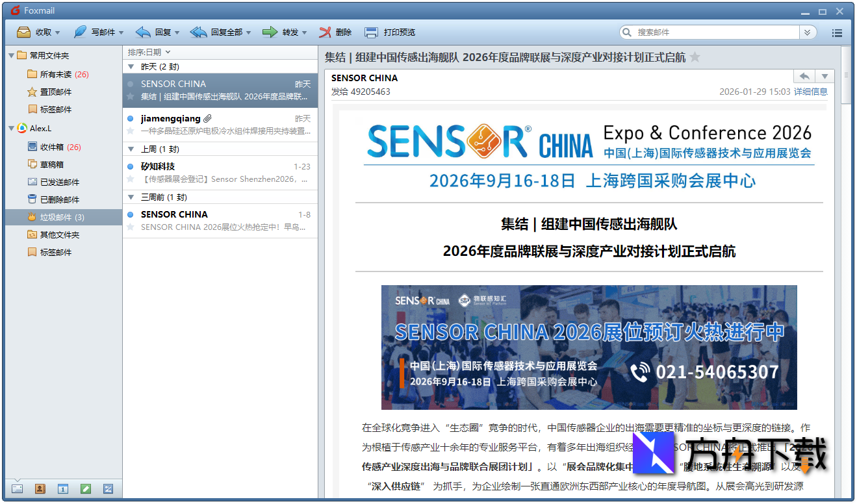Image resolution: width=857 pixels, height=504 pixels.
Task: Open 打印预览 print preview
Action: [x=371, y=31]
